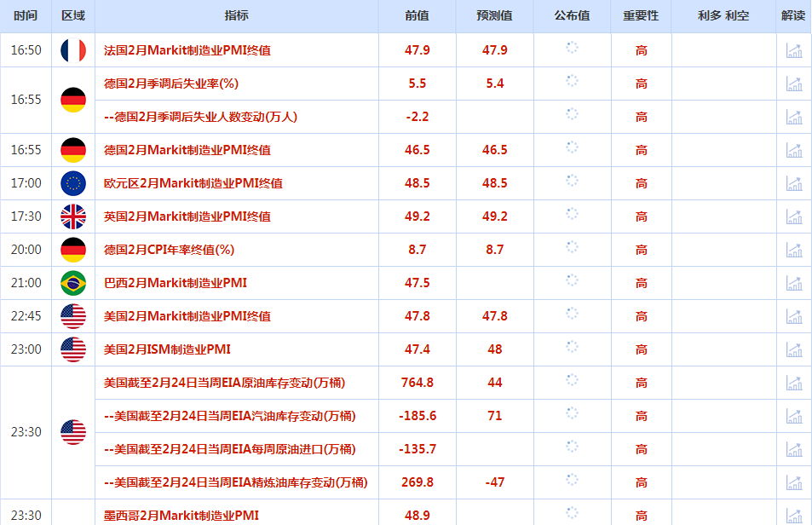Open chart icon for EIA汽油库存变动 row

click(794, 416)
